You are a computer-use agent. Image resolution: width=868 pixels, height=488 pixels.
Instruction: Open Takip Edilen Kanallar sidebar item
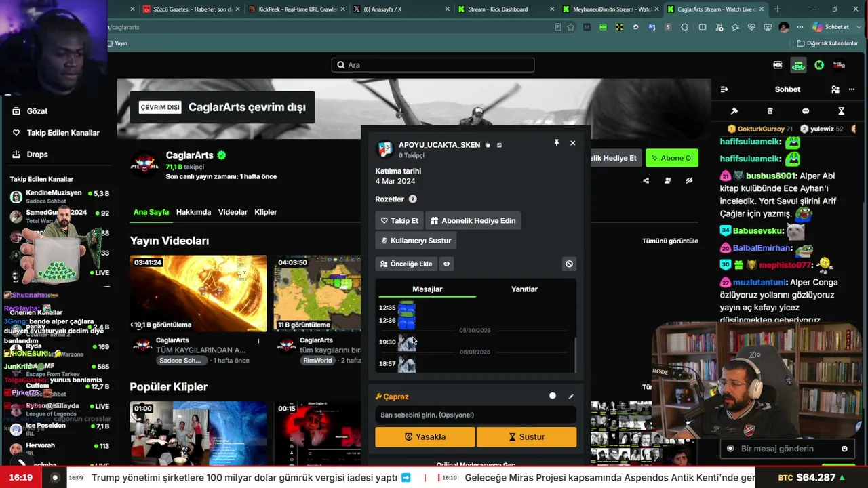pos(56,133)
